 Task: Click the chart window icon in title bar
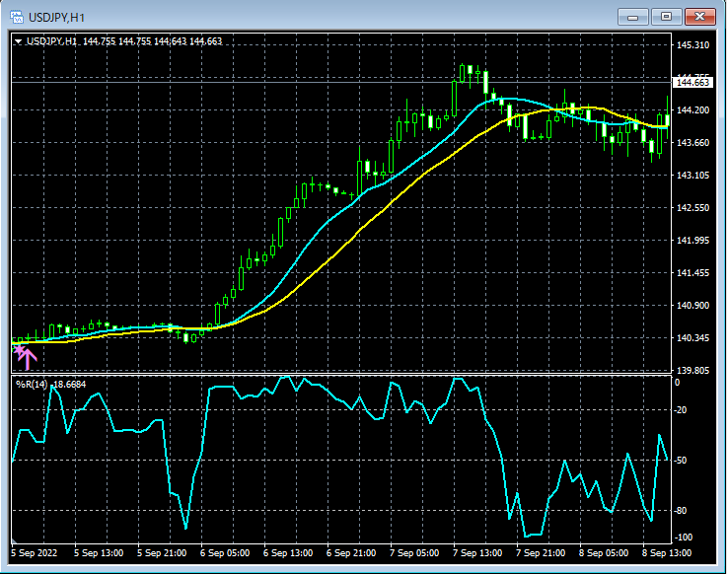tap(17, 17)
